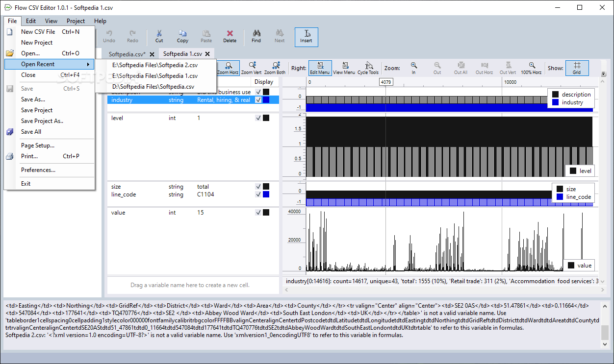The height and width of the screenshot is (364, 614).
Task: Choose New Project from File menu
Action: coord(49,43)
